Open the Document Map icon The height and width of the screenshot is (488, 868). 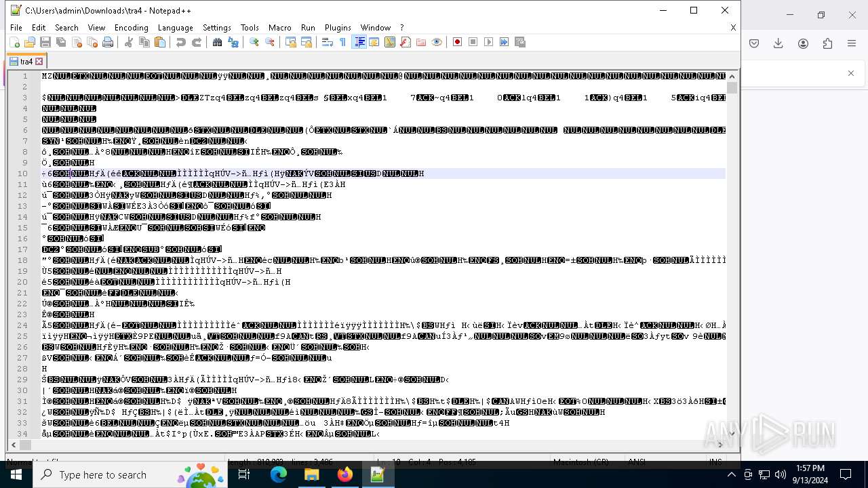(x=390, y=42)
